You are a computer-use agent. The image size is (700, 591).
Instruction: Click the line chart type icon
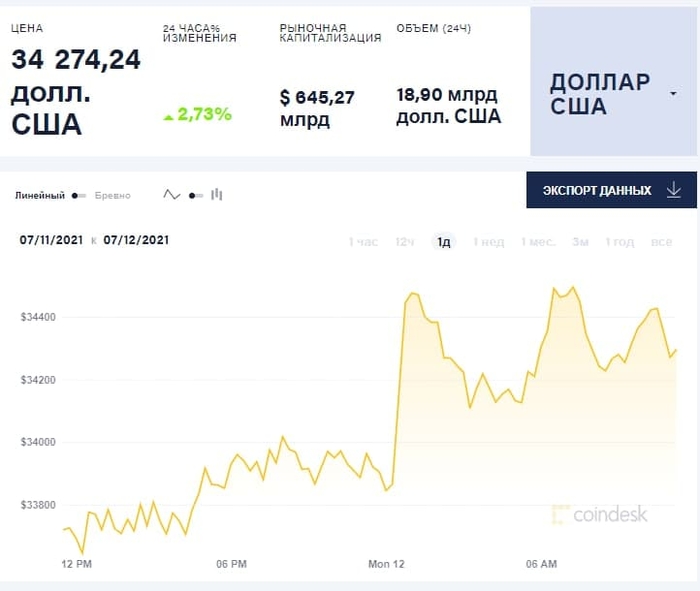[172, 195]
